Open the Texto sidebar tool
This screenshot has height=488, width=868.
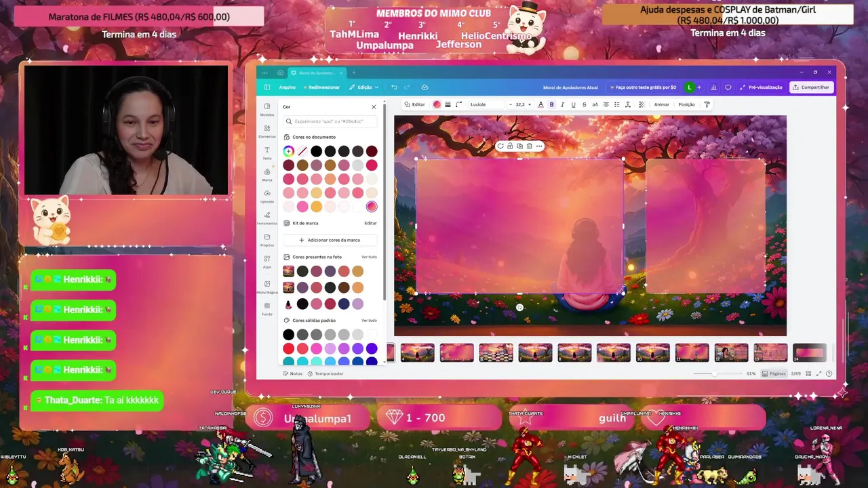tap(267, 152)
